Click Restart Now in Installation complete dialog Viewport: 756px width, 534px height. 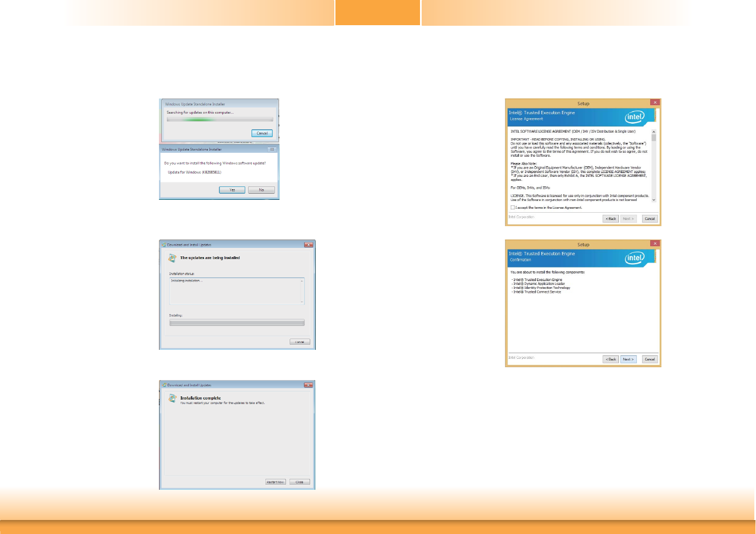pos(276,482)
